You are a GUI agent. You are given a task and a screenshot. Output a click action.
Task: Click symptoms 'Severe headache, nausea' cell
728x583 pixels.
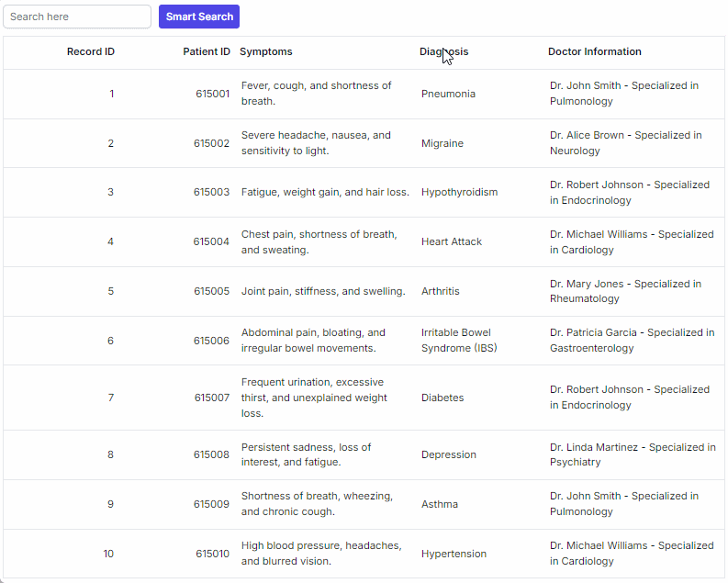coord(316,143)
